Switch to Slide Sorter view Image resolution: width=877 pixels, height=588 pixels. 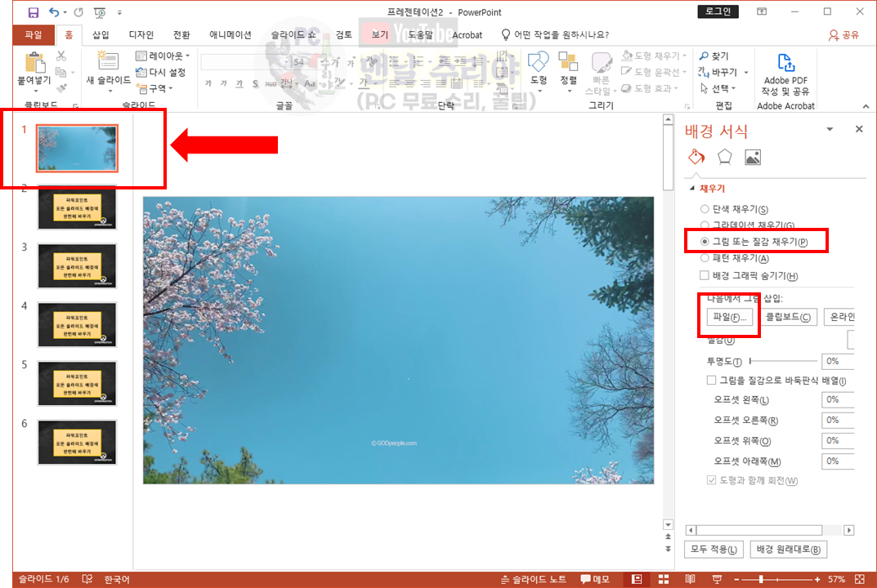tap(664, 579)
